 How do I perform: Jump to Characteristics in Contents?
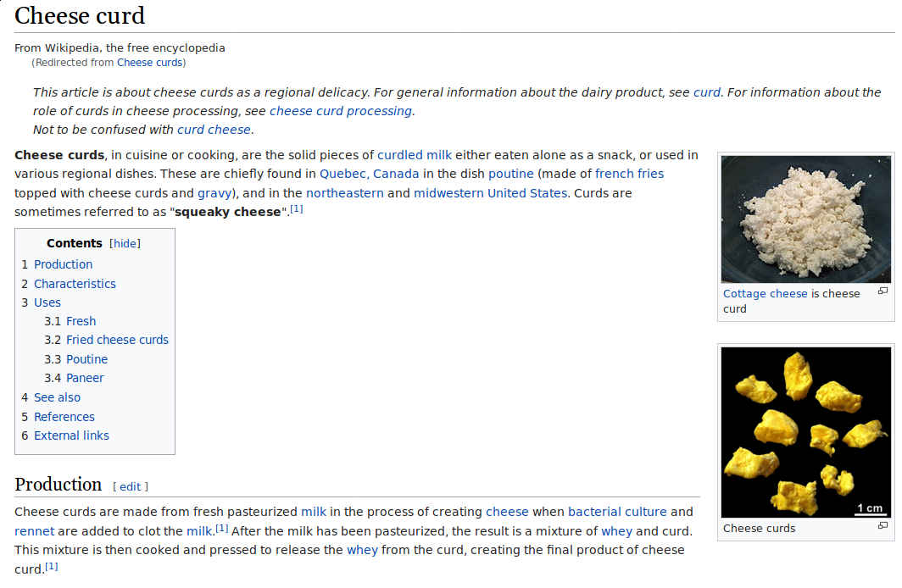75,284
